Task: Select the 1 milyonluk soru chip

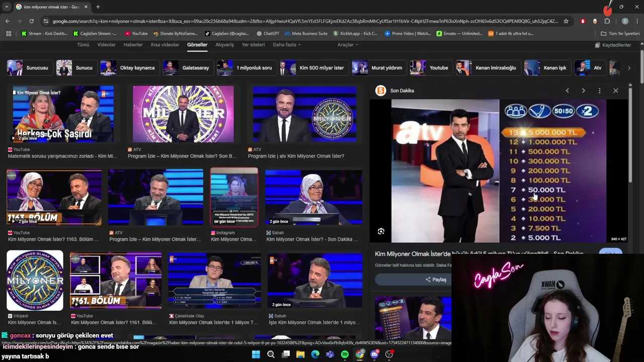Action: point(246,68)
